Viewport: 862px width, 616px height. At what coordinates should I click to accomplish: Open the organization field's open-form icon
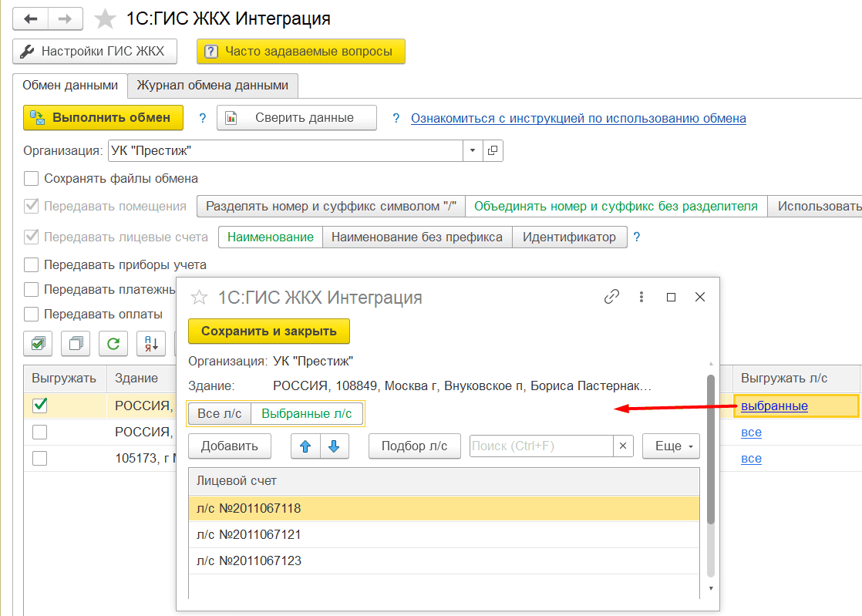coord(493,150)
